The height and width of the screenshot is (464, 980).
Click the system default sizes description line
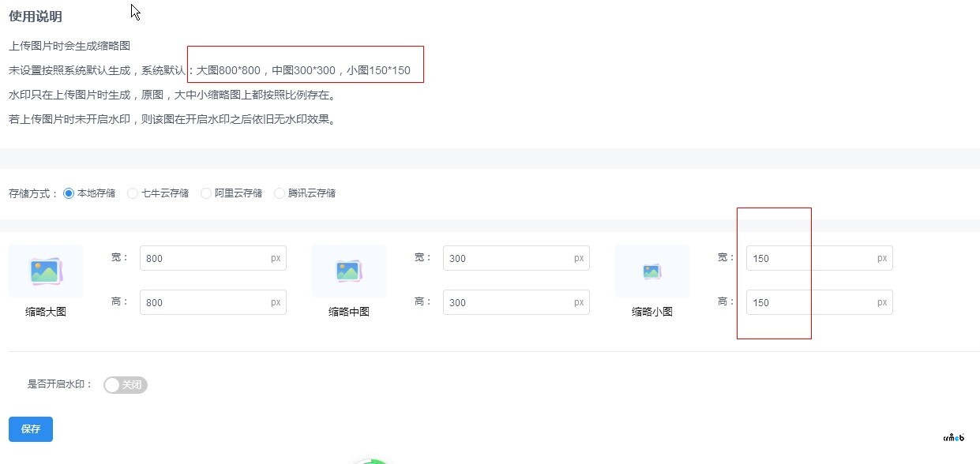pos(209,71)
